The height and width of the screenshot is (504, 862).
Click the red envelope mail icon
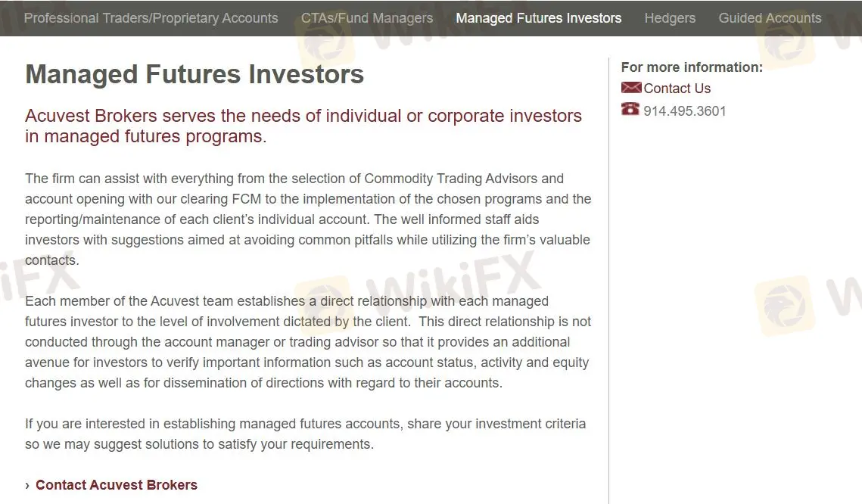click(x=630, y=87)
